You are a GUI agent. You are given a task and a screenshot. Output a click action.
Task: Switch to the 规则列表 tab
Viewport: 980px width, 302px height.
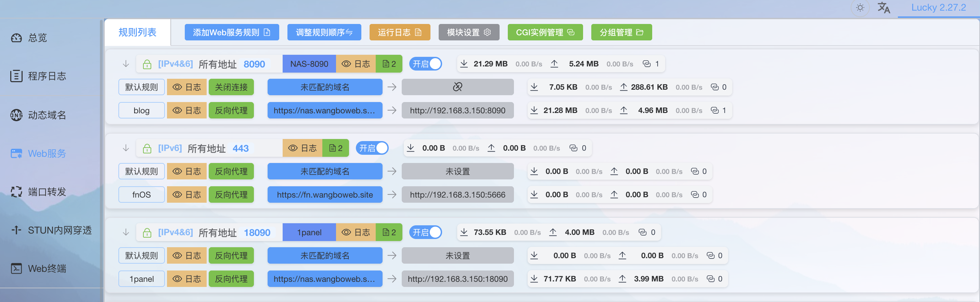[x=137, y=33]
